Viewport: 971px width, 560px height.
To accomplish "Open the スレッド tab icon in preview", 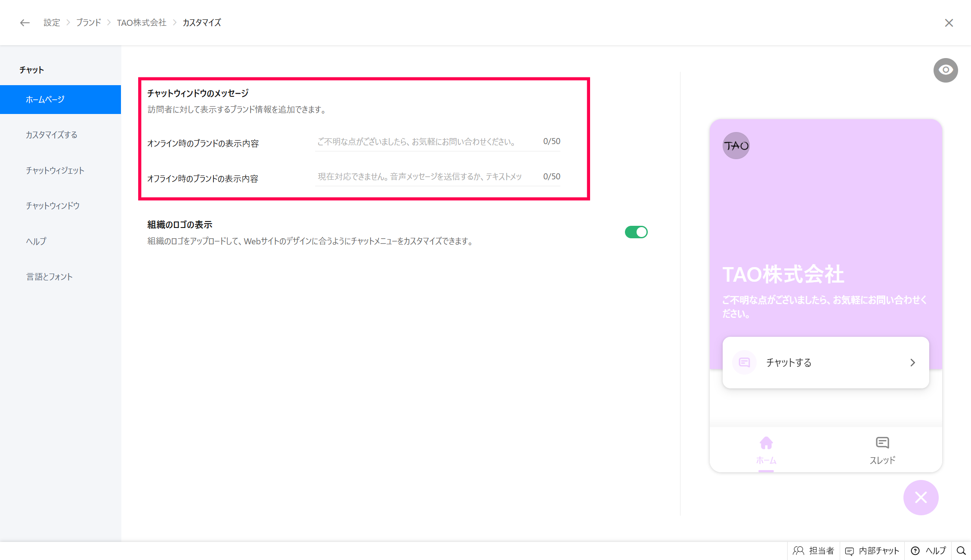I will click(x=882, y=443).
